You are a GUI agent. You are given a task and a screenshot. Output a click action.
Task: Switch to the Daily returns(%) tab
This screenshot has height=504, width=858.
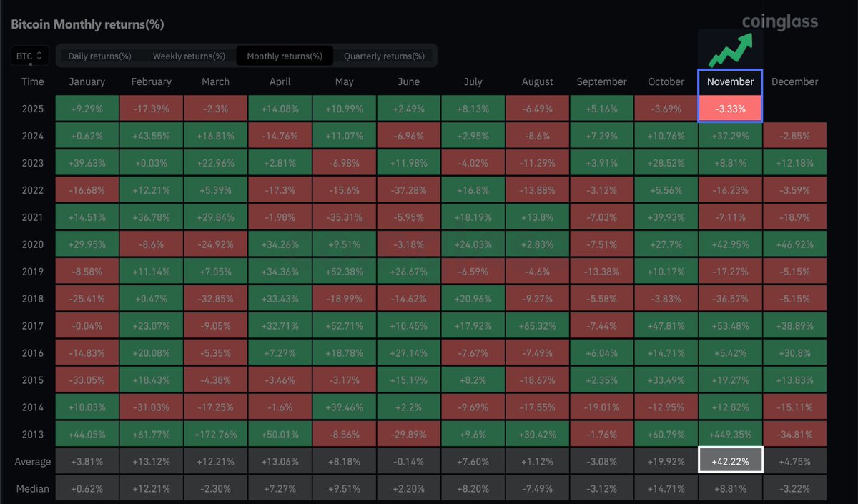[x=99, y=55]
